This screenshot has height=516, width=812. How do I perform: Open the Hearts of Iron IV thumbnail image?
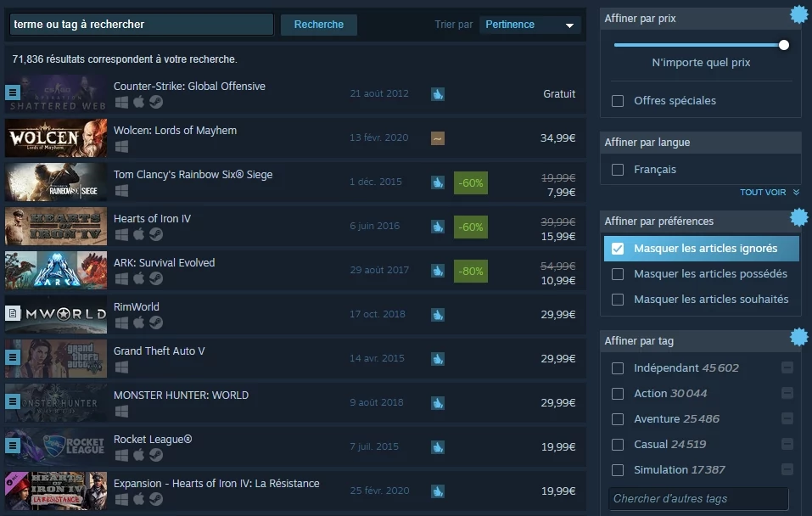pos(56,227)
